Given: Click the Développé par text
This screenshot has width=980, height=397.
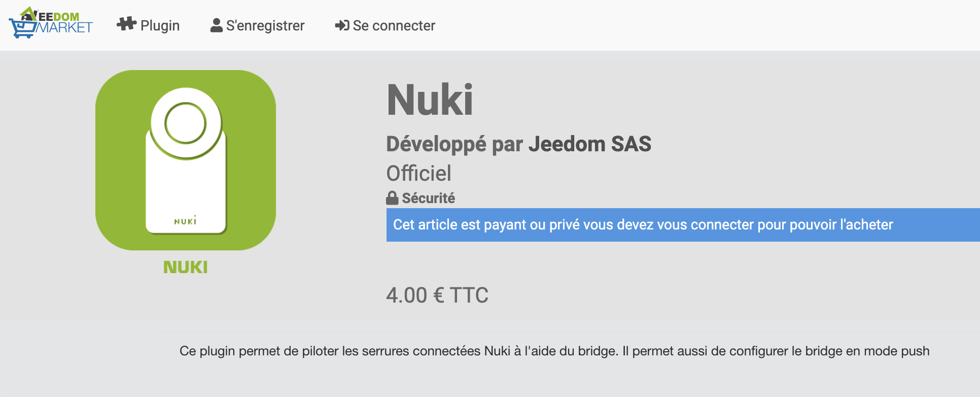Looking at the screenshot, I should pyautogui.click(x=454, y=144).
